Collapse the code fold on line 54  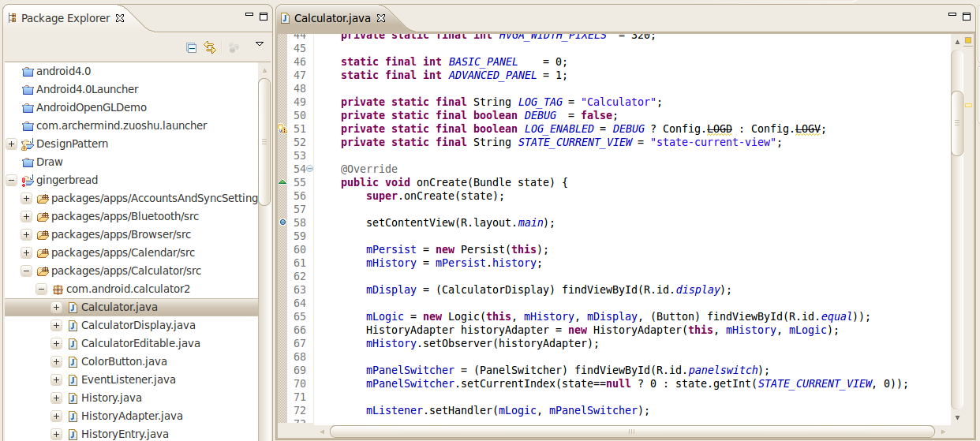(309, 169)
